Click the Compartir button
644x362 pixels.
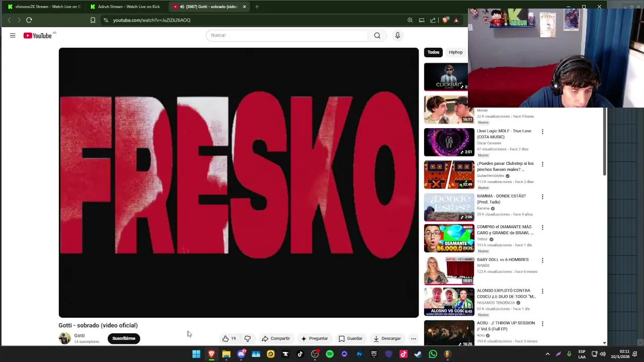[276, 338]
